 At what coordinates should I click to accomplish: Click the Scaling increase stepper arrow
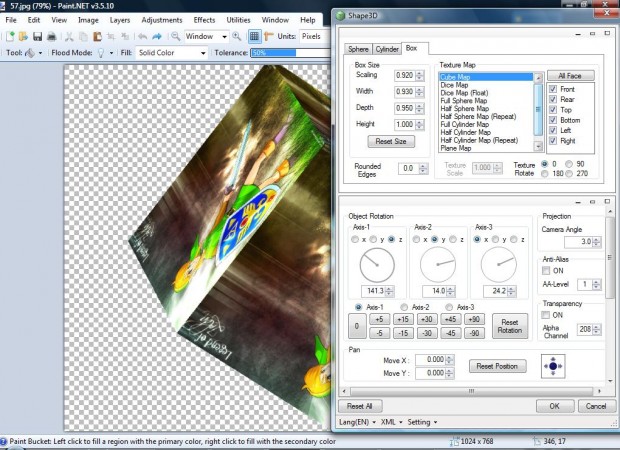coord(420,73)
